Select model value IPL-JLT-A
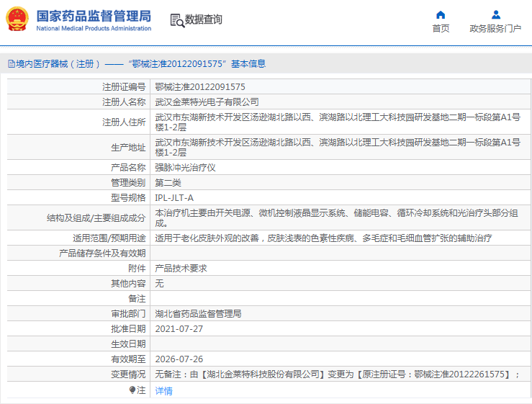The width and height of the screenshot is (532, 404). 174,197
